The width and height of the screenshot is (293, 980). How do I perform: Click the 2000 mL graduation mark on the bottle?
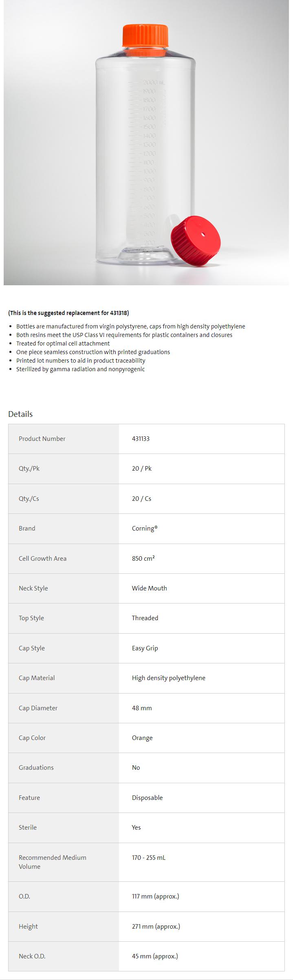click(x=153, y=83)
